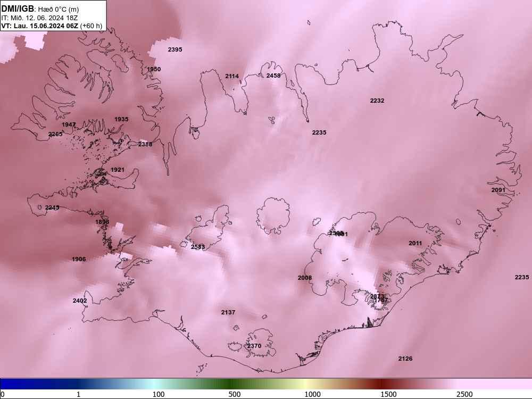Select the 2114 value on the map

pos(232,76)
